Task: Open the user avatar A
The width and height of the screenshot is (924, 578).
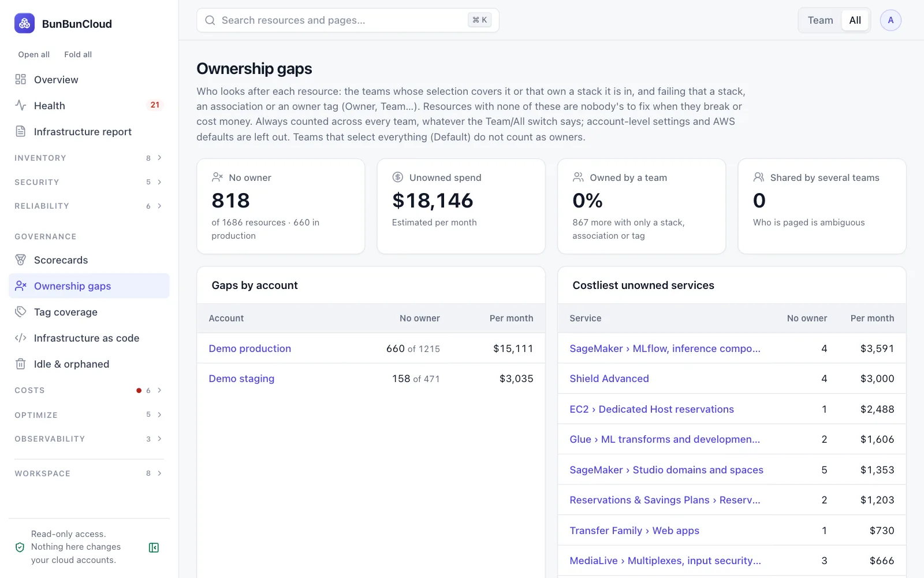Action: [891, 20]
